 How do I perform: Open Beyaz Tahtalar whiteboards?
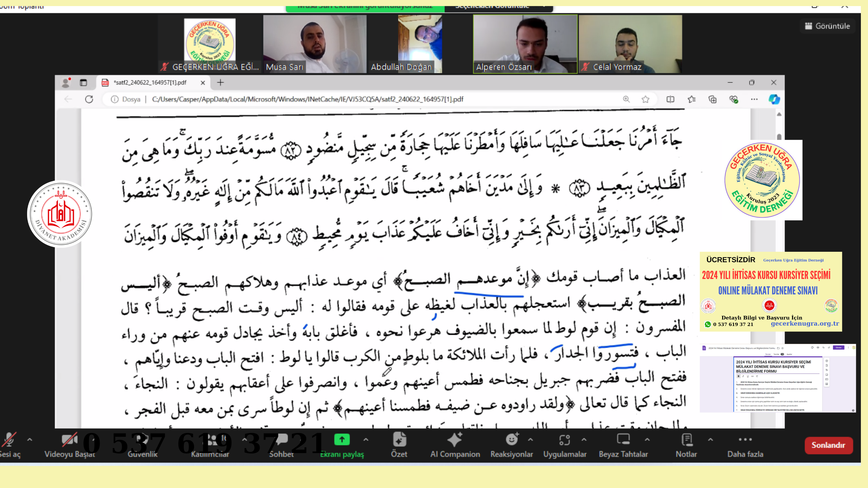[623, 440]
